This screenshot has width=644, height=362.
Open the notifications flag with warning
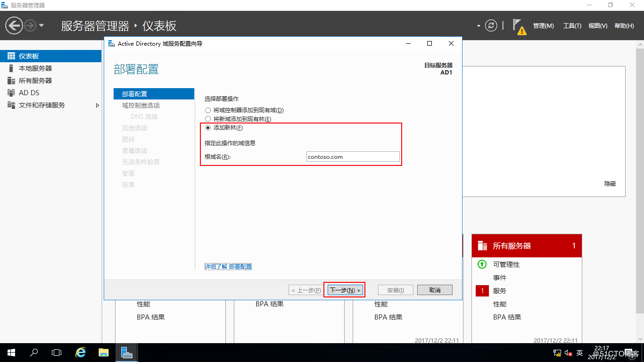pyautogui.click(x=519, y=27)
